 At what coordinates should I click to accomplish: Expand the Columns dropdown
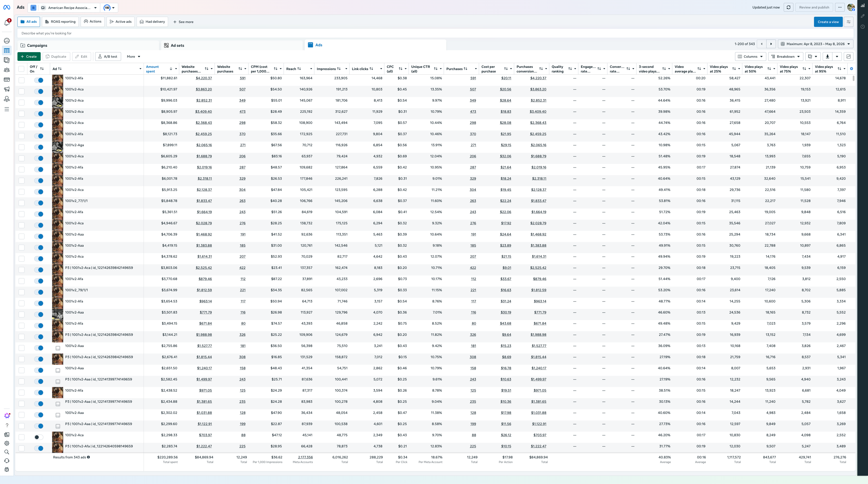750,57
